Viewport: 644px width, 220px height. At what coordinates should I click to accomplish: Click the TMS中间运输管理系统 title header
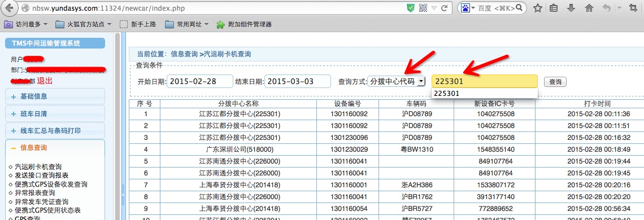click(55, 43)
